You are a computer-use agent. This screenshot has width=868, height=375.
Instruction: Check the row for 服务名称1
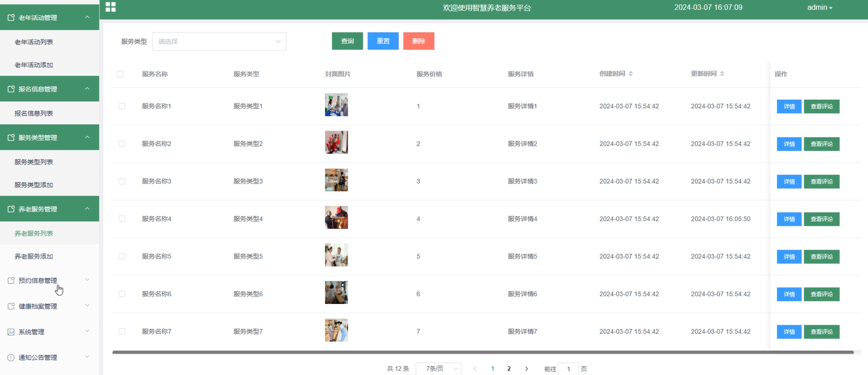point(122,106)
